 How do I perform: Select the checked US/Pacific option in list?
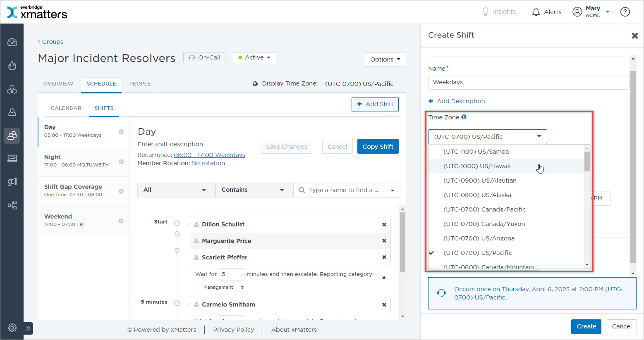pyautogui.click(x=506, y=253)
